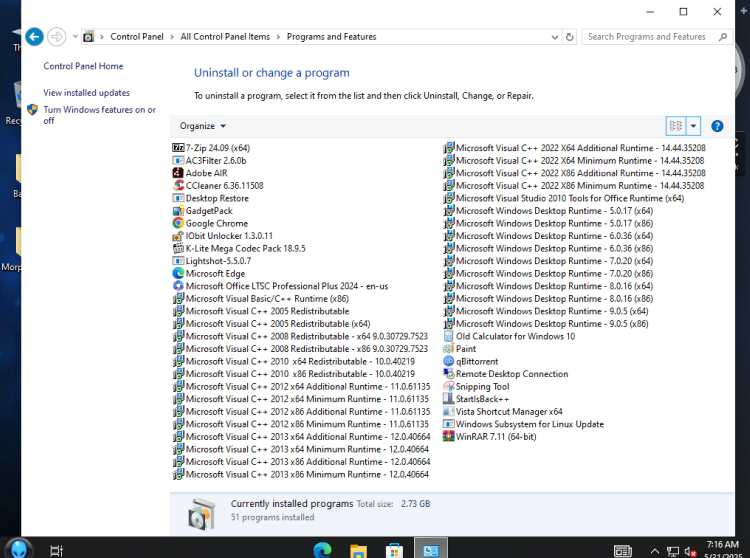Open Microsoft Store from the taskbar
Viewport: 750px width, 558px height.
(394, 550)
